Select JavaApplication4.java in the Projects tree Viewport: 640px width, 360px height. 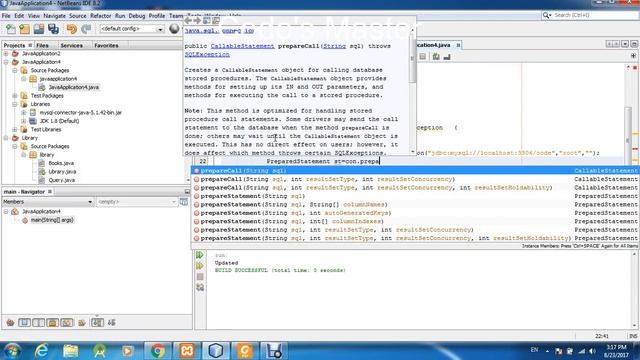pos(73,87)
